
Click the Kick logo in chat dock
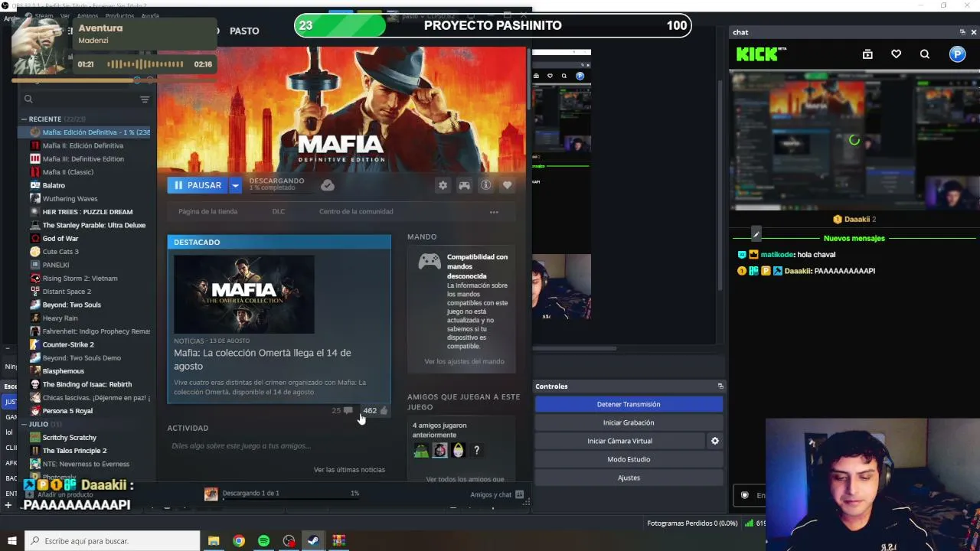point(761,54)
